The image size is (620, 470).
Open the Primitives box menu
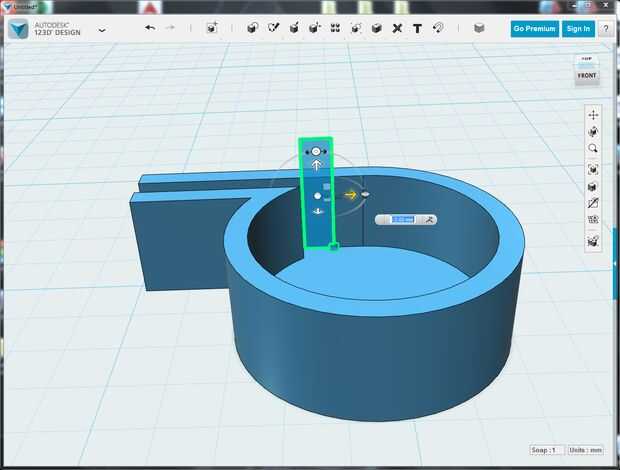(x=251, y=28)
